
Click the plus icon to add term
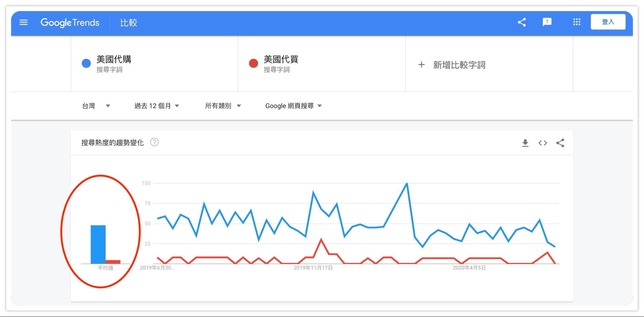point(421,65)
